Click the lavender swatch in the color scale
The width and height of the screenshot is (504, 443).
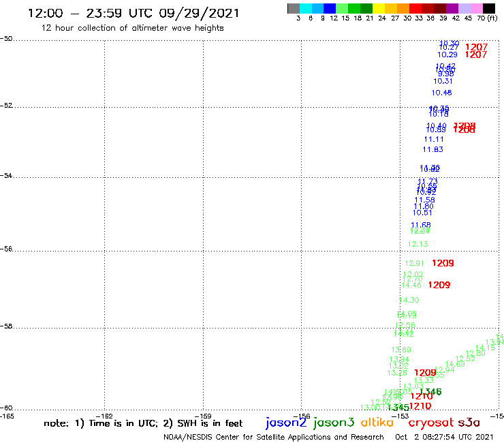464,8
